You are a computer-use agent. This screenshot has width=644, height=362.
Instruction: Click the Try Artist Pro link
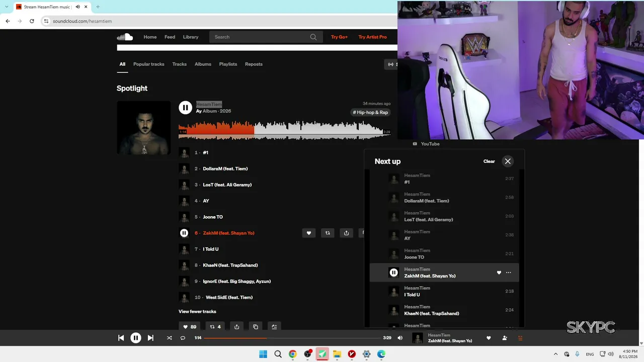click(372, 37)
